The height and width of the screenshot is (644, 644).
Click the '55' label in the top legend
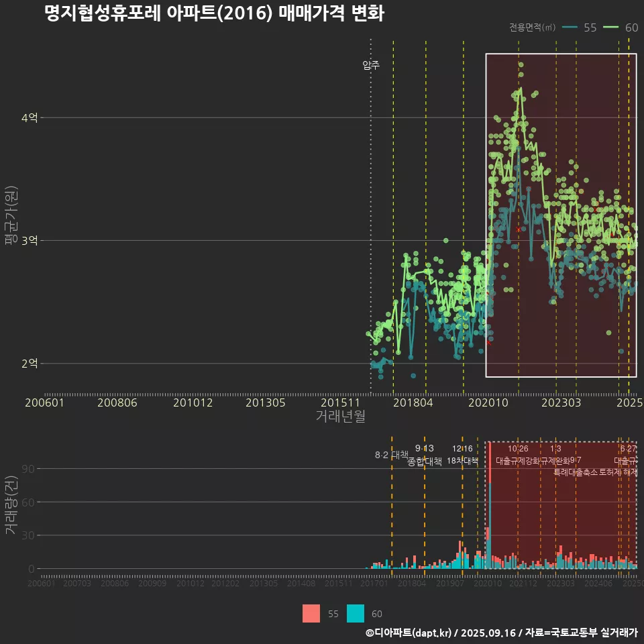tap(590, 28)
